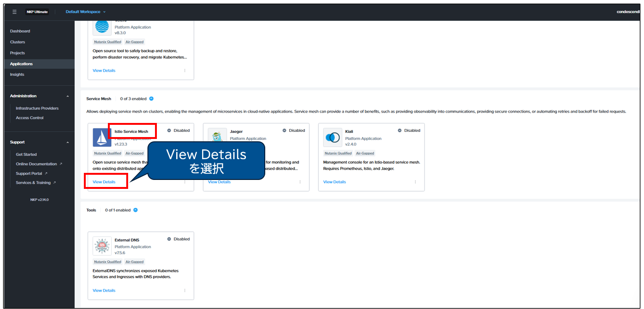This screenshot has height=309, width=644.
Task: Open Clusters from the sidebar
Action: (17, 42)
